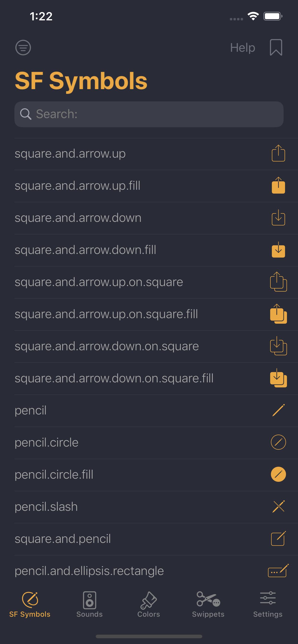Go to the Settings tab
The image size is (298, 644).
tap(268, 604)
